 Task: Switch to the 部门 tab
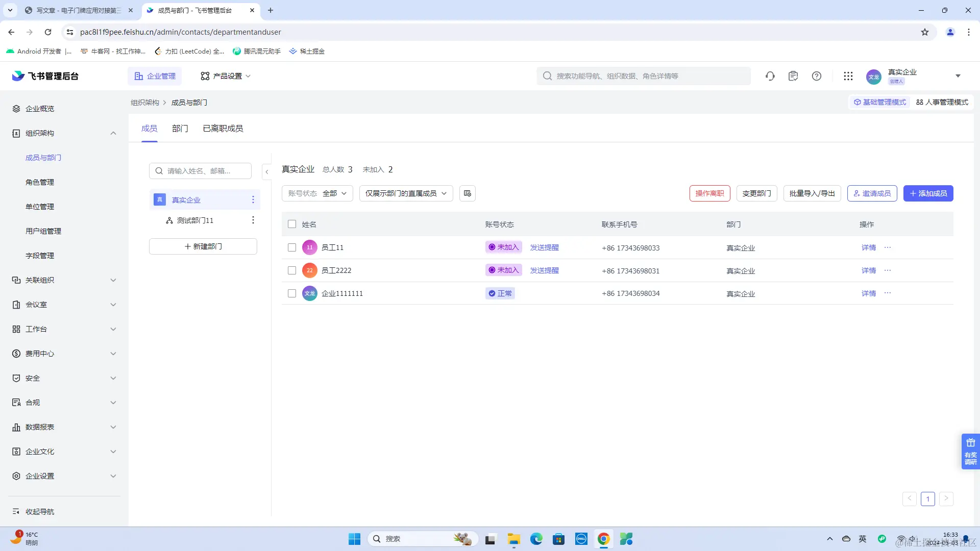click(x=180, y=129)
